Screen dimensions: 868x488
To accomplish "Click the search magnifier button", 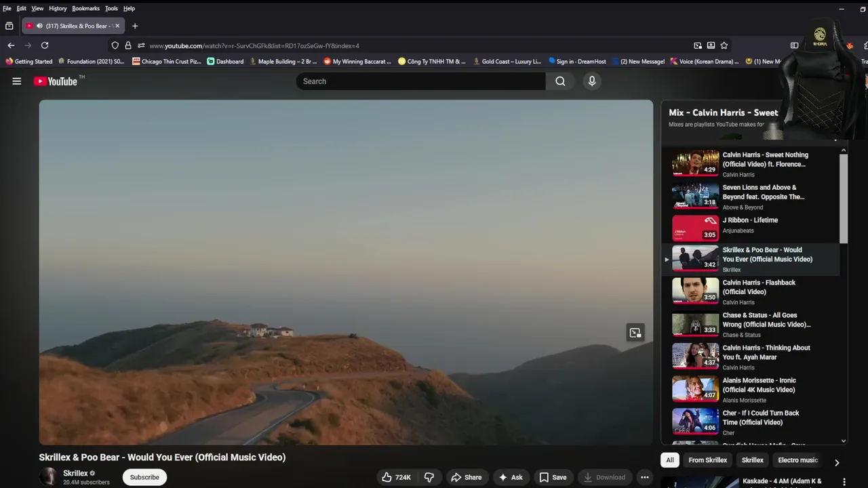I will [x=560, y=81].
